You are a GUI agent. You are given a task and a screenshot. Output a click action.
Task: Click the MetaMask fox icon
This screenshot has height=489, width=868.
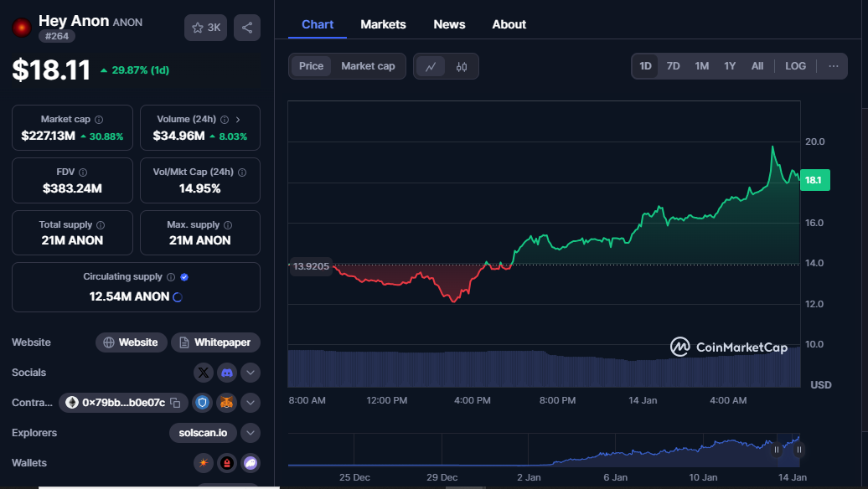[x=226, y=403]
